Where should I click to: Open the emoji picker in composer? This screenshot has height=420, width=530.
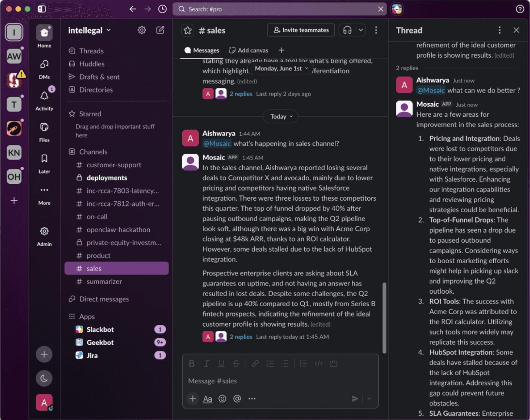(x=223, y=399)
